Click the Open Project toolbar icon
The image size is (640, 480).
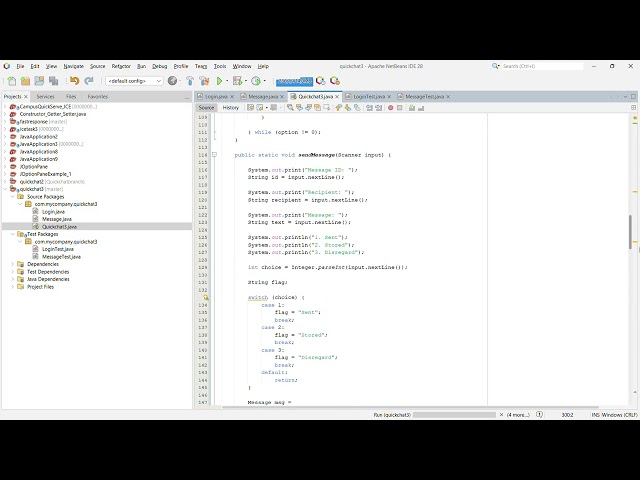click(x=39, y=81)
